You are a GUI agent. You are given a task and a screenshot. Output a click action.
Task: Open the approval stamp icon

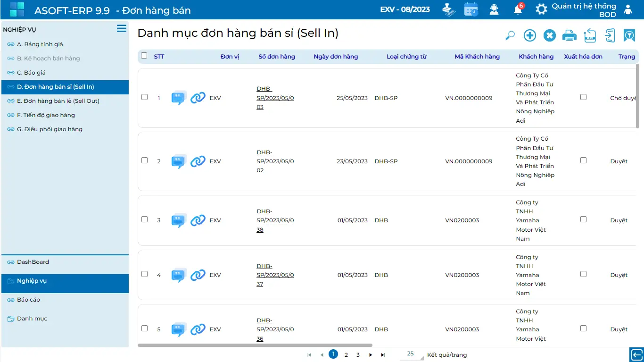point(448,9)
